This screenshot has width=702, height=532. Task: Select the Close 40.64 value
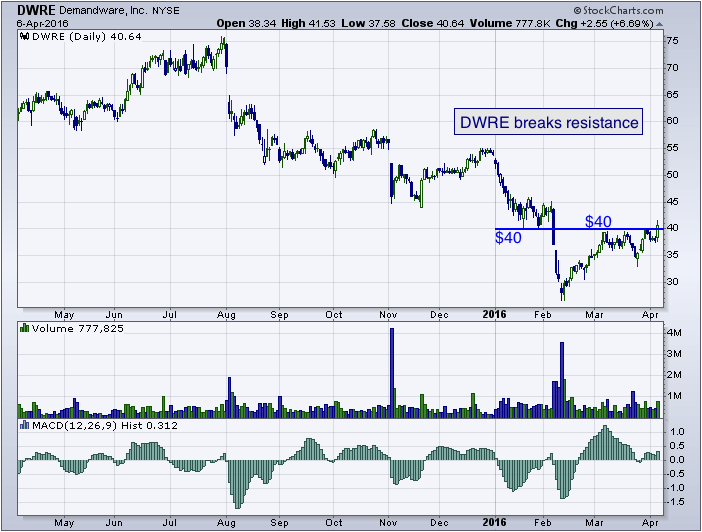click(432, 23)
